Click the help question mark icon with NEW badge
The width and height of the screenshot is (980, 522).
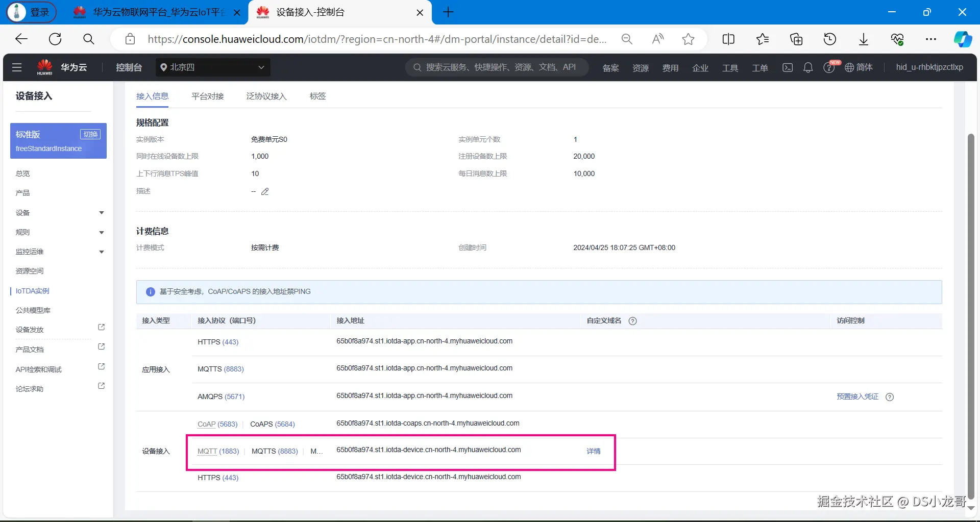tap(829, 67)
